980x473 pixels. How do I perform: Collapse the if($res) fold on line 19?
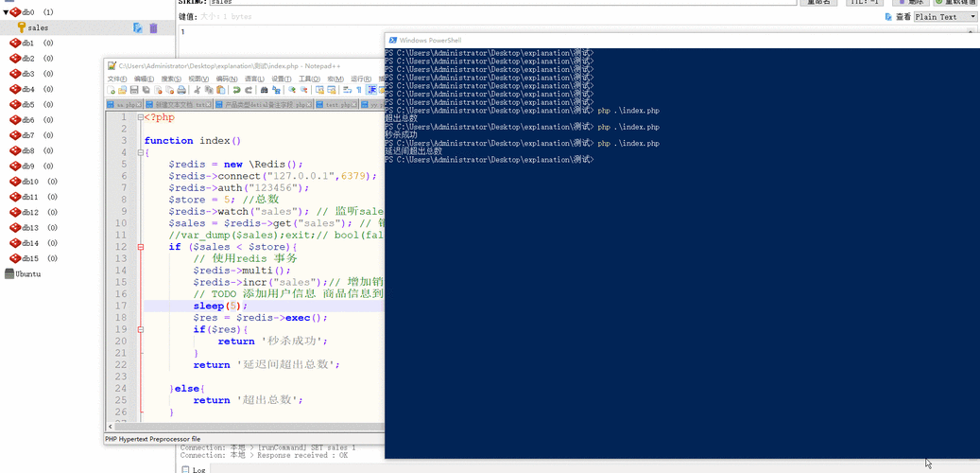pos(141,329)
